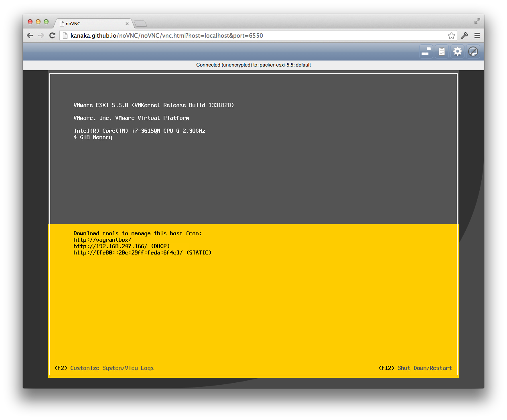Image resolution: width=507 pixels, height=420 pixels.
Task: Close the noVNC tab
Action: point(127,24)
